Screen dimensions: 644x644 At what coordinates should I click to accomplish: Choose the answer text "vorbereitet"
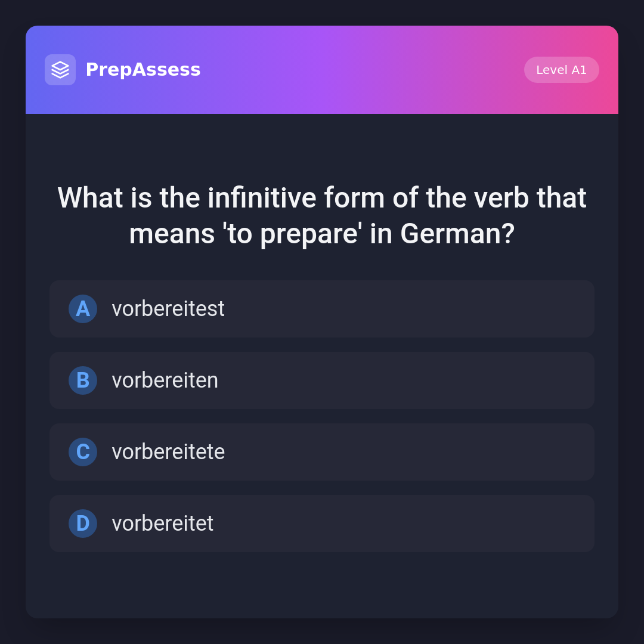[163, 524]
